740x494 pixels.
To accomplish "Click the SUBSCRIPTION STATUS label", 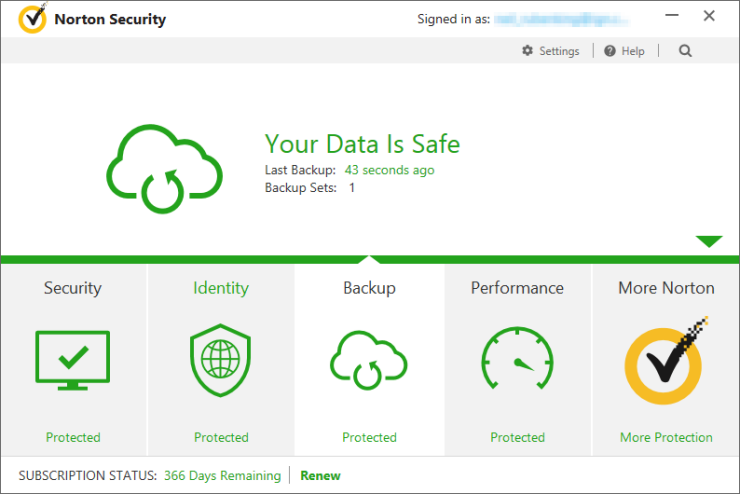I will 87,476.
